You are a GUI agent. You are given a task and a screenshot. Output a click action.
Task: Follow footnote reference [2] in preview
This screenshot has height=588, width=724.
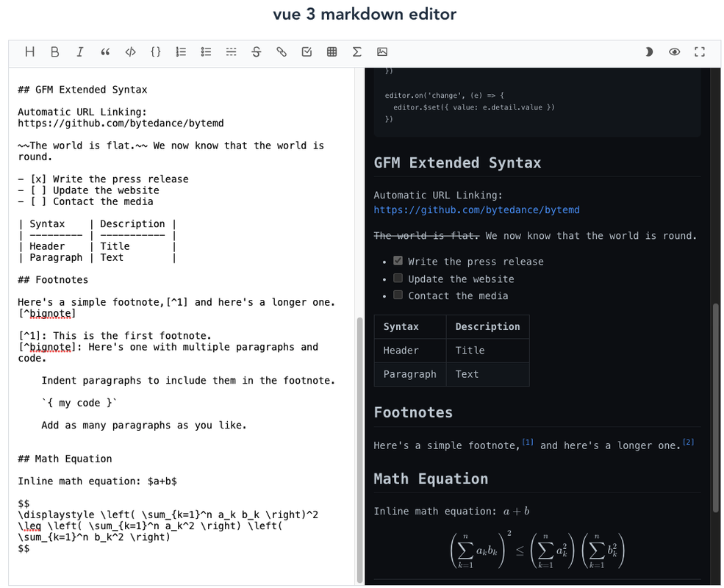[x=689, y=442]
